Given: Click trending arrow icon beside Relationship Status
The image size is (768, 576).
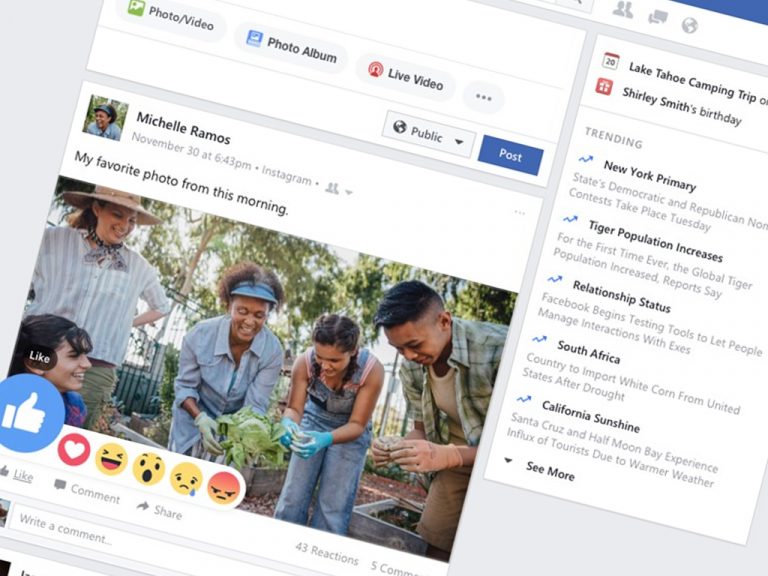Looking at the screenshot, I should (554, 279).
